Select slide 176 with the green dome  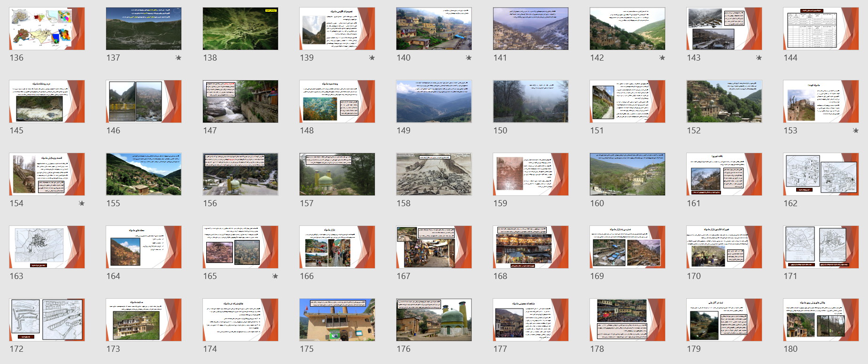(434, 320)
